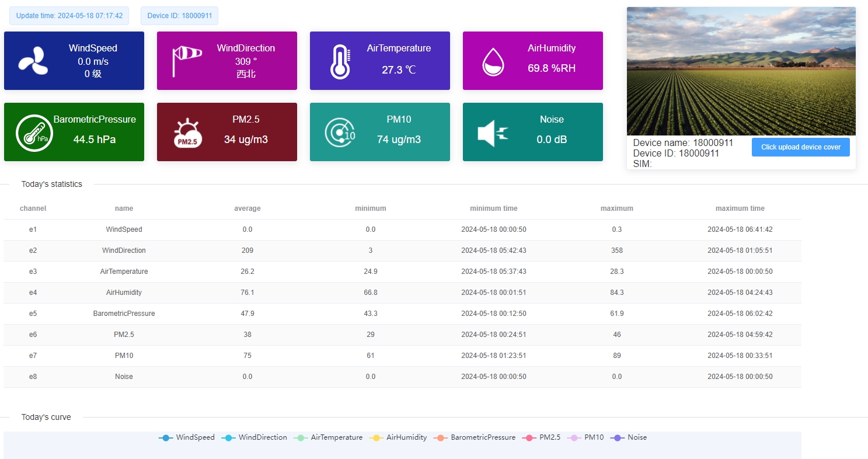Click the WindDirection windsock icon
This screenshot has height=459, width=868.
coord(186,61)
